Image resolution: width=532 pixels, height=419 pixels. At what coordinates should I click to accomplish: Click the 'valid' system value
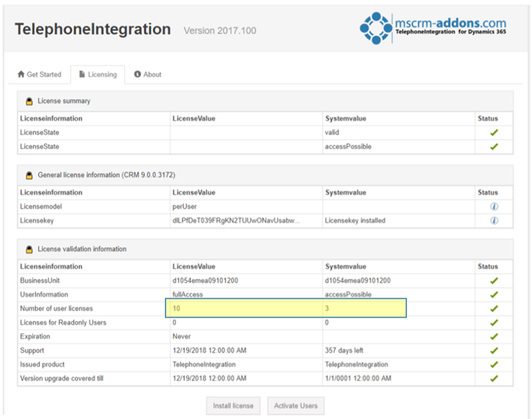coord(331,132)
